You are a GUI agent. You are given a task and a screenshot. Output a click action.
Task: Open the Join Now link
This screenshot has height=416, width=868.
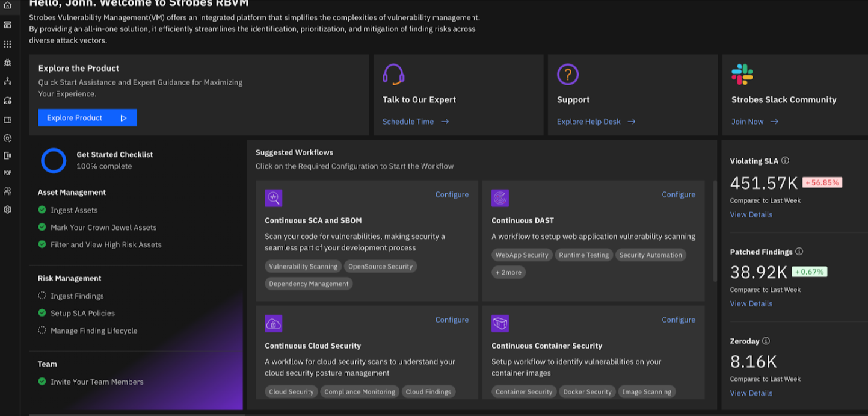(x=747, y=122)
